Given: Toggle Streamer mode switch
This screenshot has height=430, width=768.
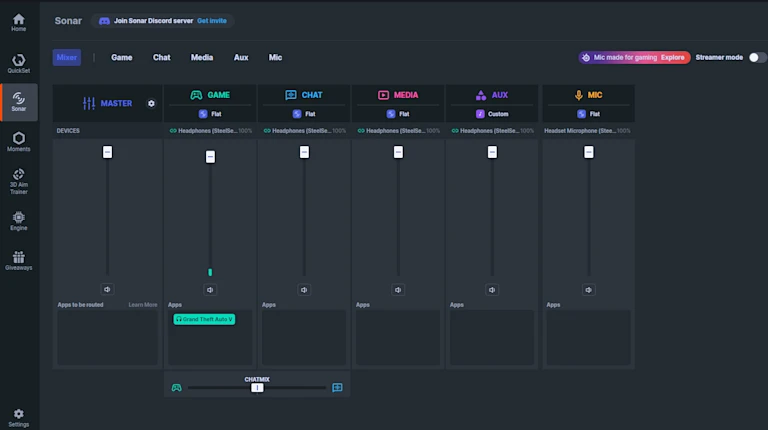Looking at the screenshot, I should tap(757, 57).
